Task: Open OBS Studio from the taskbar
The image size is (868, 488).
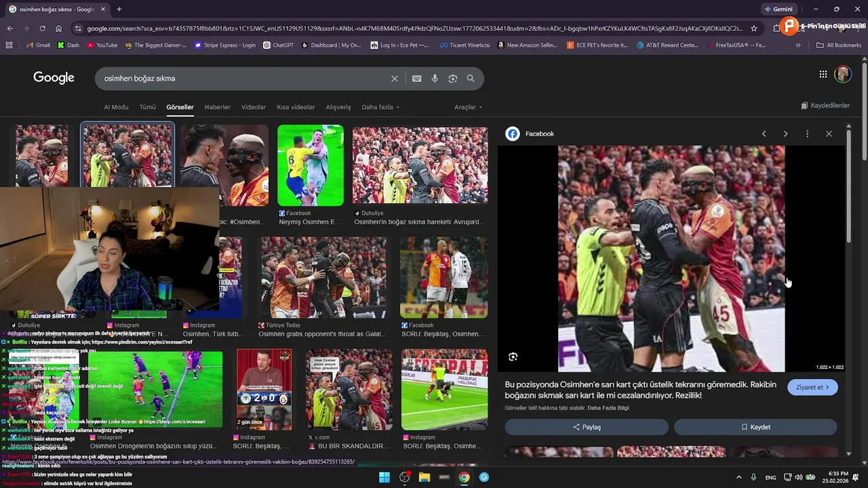Action: click(405, 477)
